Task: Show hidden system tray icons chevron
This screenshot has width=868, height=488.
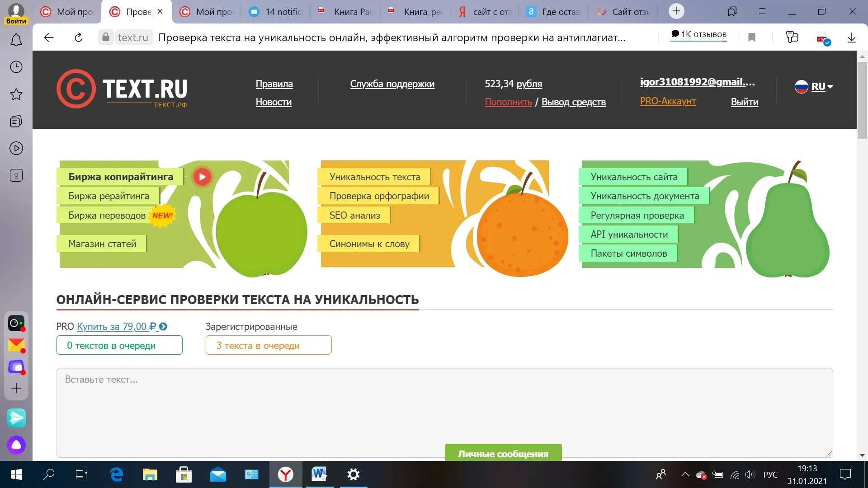Action: tap(685, 474)
